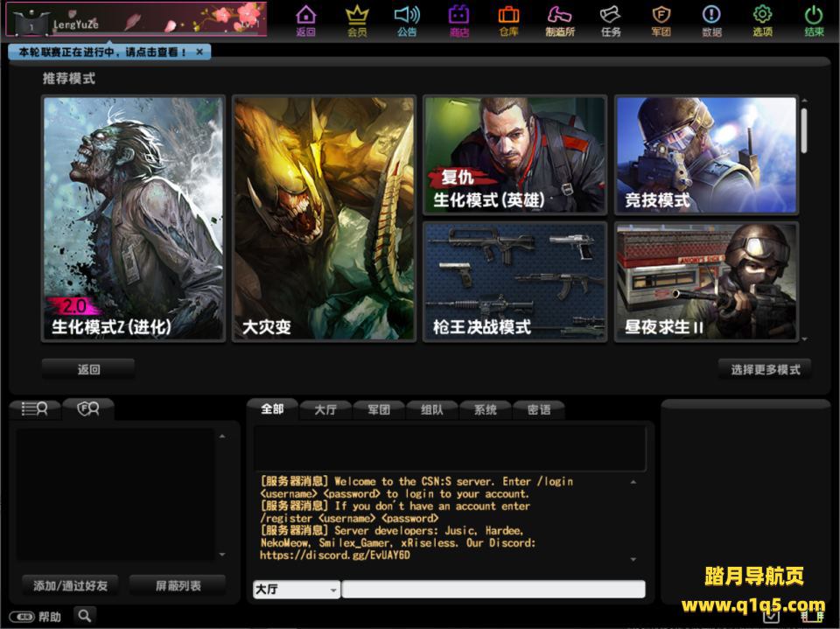Open the 选项 options gear icon

pyautogui.click(x=762, y=20)
